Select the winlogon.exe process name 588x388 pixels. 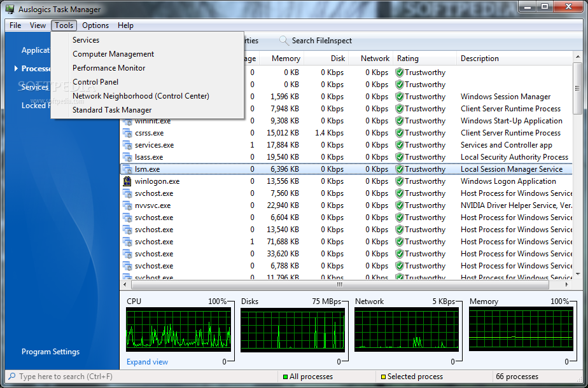coord(157,181)
